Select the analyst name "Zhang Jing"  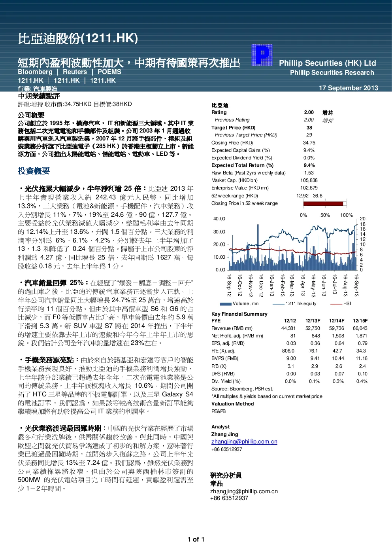(x=225, y=434)
